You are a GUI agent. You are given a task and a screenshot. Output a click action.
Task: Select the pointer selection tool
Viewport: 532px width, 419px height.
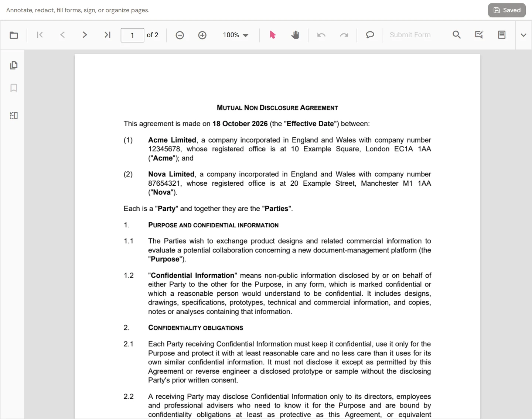pyautogui.click(x=273, y=35)
